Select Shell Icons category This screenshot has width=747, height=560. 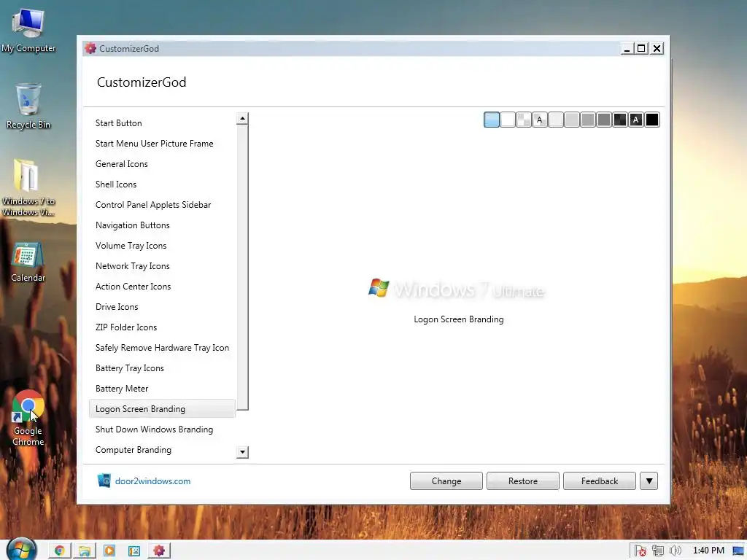click(x=163, y=184)
